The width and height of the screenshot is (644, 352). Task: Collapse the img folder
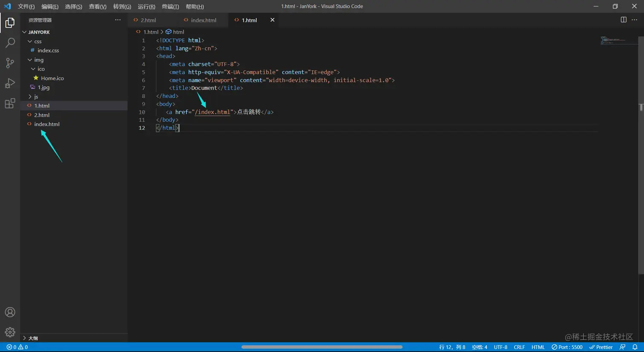point(30,60)
